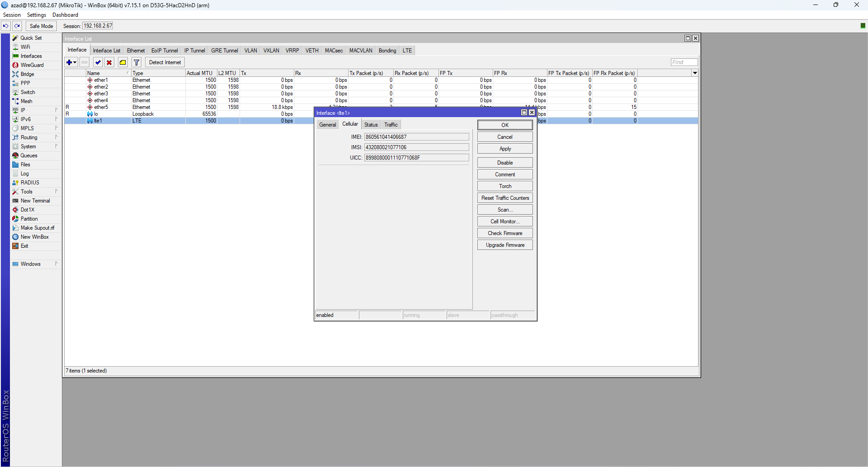Click the blue checkmark enable button
Image resolution: width=868 pixels, height=467 pixels.
98,62
